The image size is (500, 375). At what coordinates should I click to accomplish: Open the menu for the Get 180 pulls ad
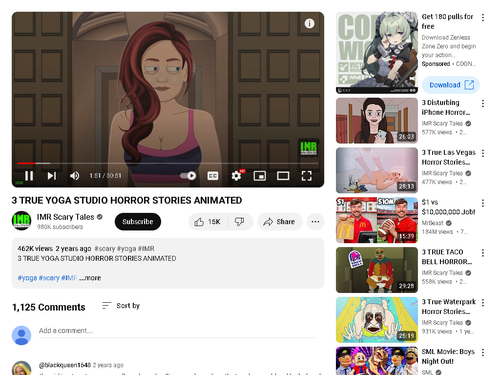point(483,18)
